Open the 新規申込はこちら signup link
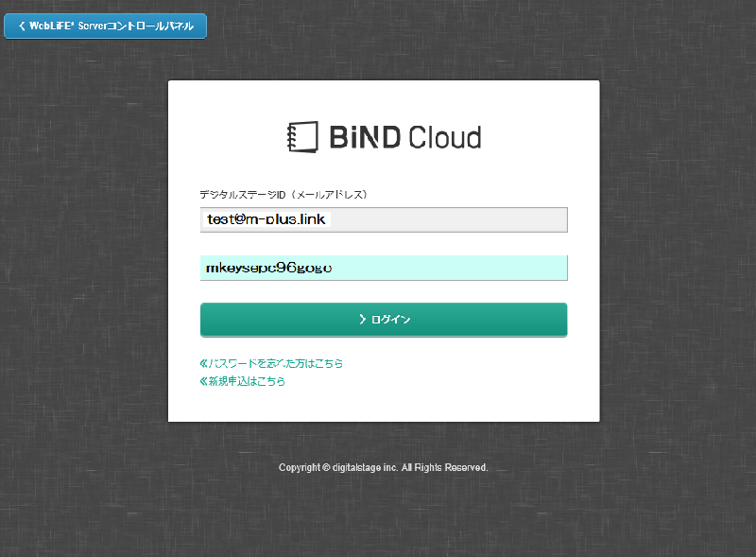Screen dimensions: 756x557 click(x=247, y=382)
